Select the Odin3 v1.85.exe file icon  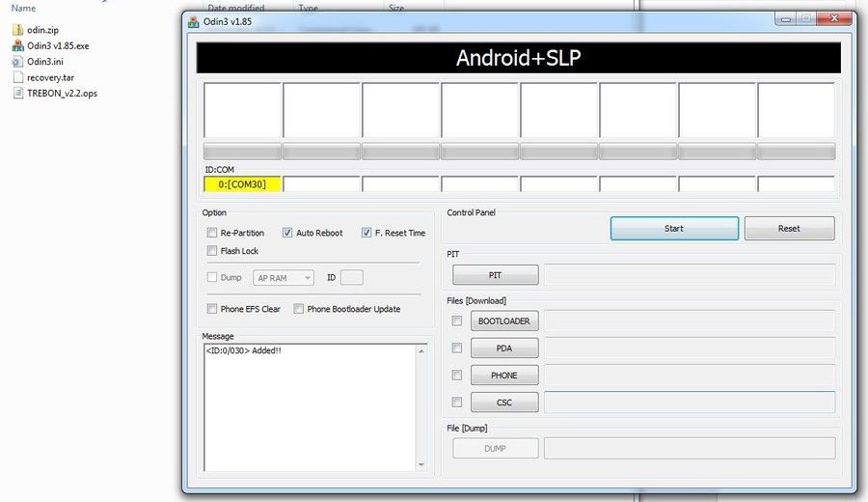click(x=17, y=45)
